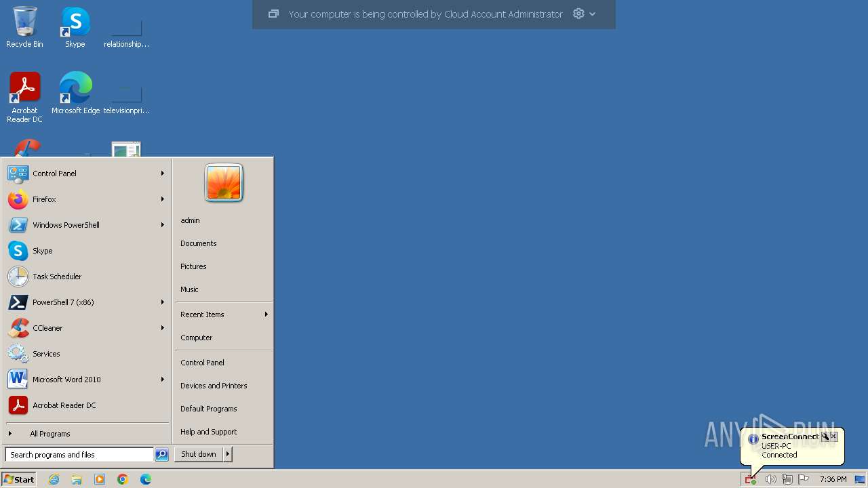Screen dimensions: 868x488
Task: Launch Microsoft Word 2010 from Start menu
Action: (x=86, y=380)
